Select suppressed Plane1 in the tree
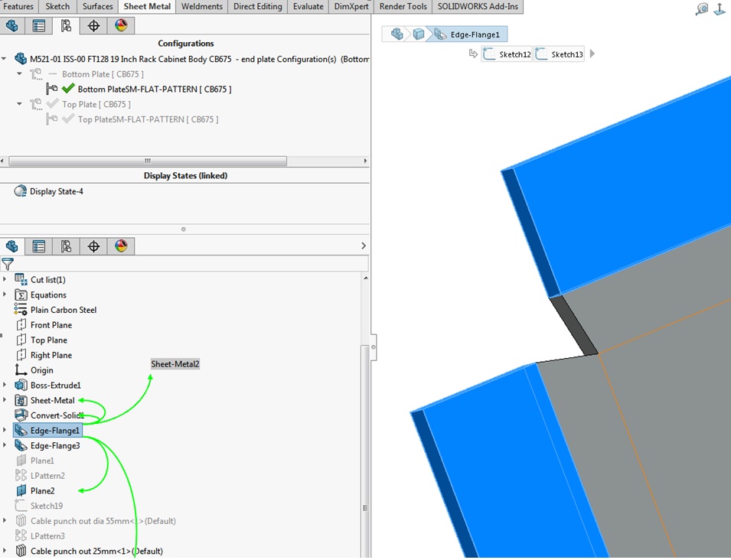Screen dimensions: 731x560 tap(42, 461)
